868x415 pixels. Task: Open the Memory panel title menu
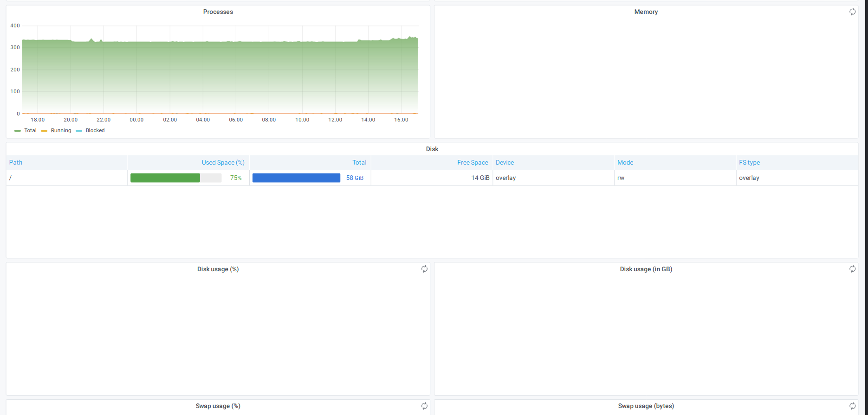click(646, 12)
